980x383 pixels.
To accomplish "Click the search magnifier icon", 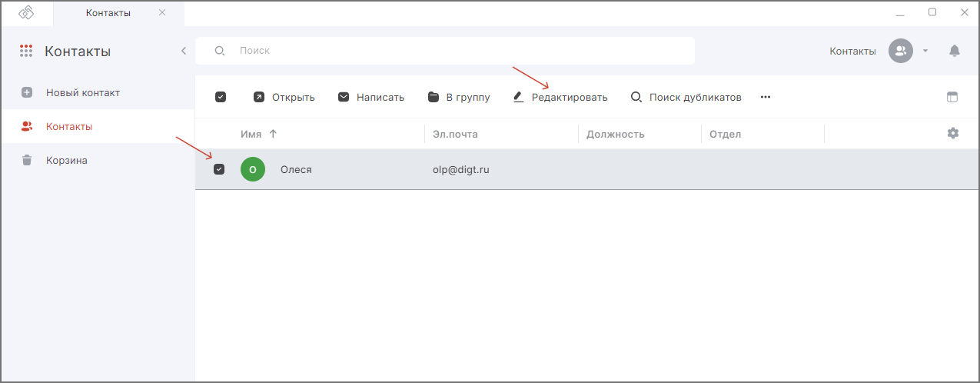I will pyautogui.click(x=219, y=51).
